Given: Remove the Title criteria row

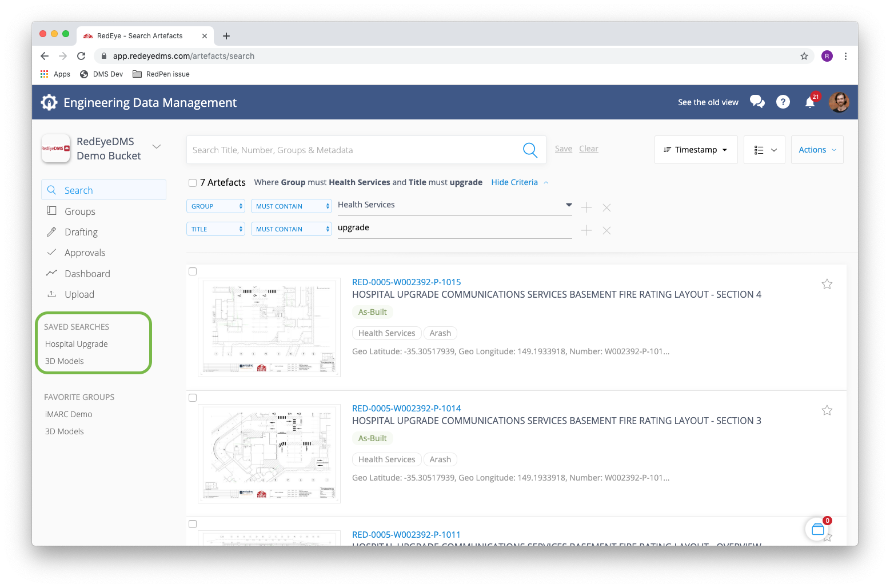Looking at the screenshot, I should click(x=606, y=230).
